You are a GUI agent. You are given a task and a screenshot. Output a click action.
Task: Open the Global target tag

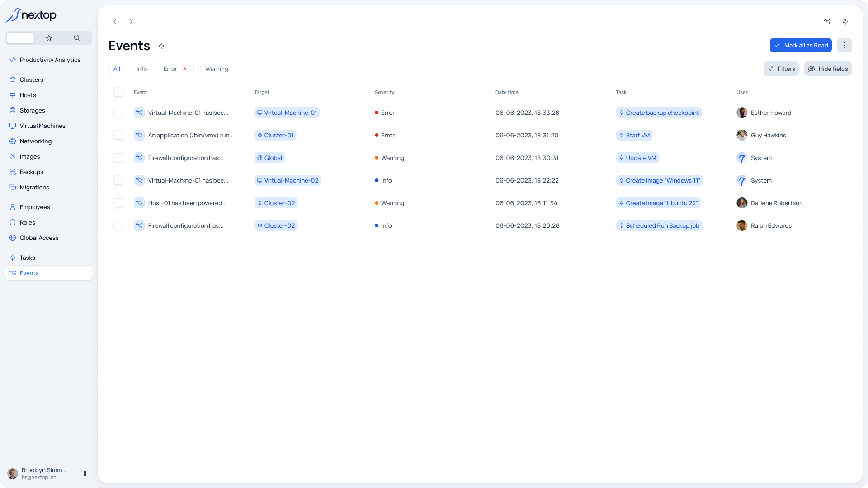269,158
